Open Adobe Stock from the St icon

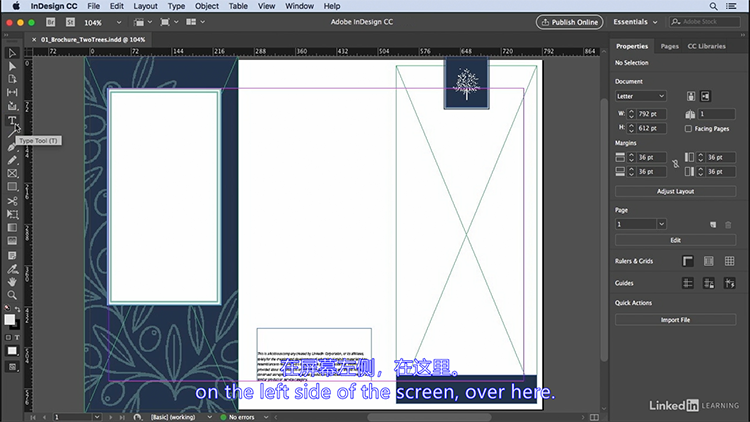(x=70, y=22)
